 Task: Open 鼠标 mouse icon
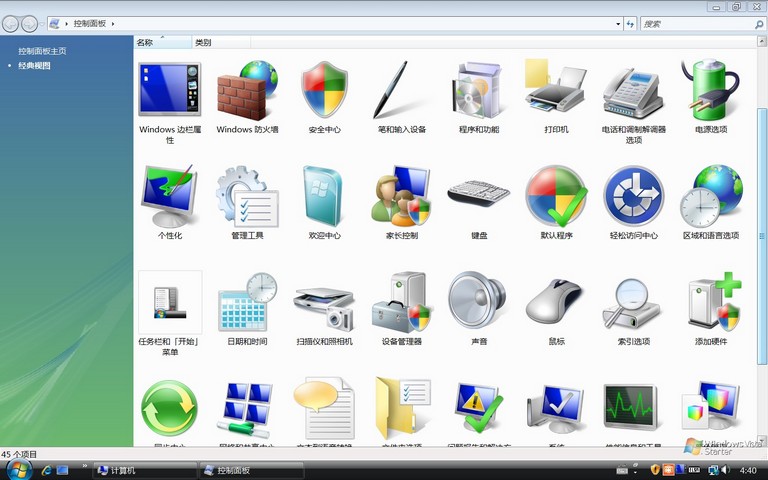tap(554, 302)
